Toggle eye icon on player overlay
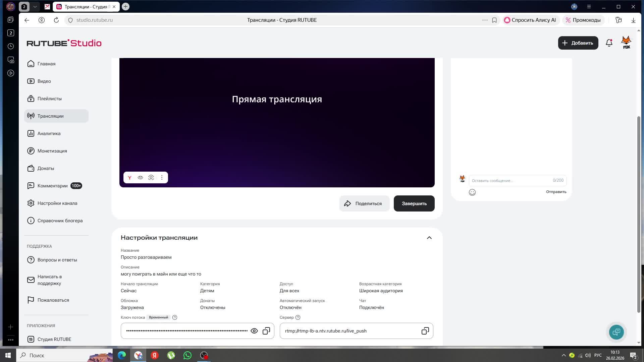This screenshot has width=644, height=362. point(141,178)
